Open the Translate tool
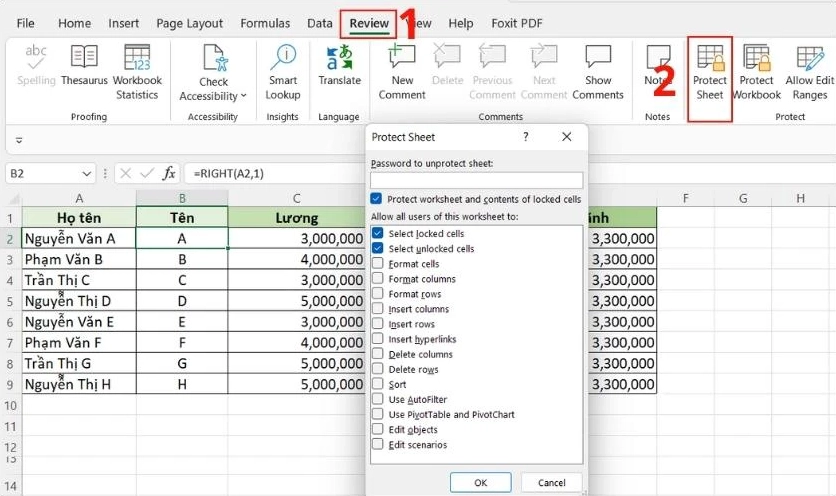 click(340, 65)
